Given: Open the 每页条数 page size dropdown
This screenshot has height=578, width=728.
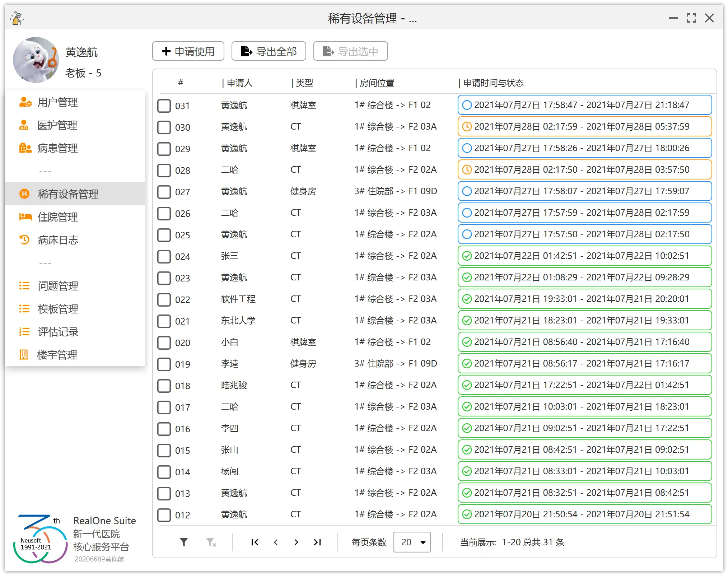Looking at the screenshot, I should pyautogui.click(x=412, y=542).
